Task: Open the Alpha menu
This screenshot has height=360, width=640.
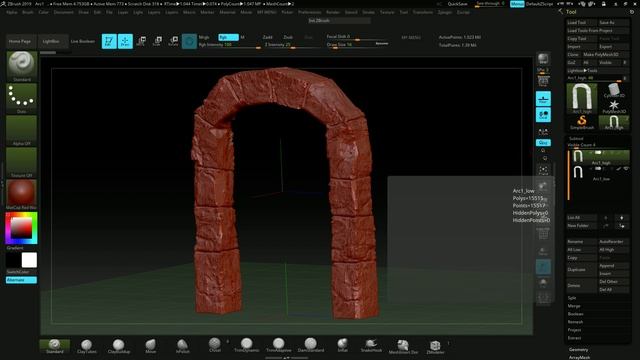Action: click(x=12, y=12)
